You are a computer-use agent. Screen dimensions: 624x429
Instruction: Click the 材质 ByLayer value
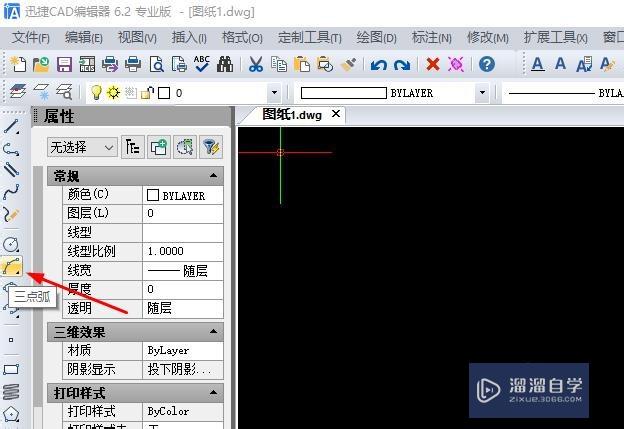click(183, 350)
